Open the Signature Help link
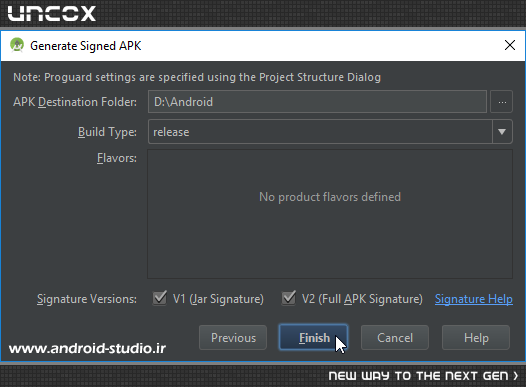 pos(474,299)
